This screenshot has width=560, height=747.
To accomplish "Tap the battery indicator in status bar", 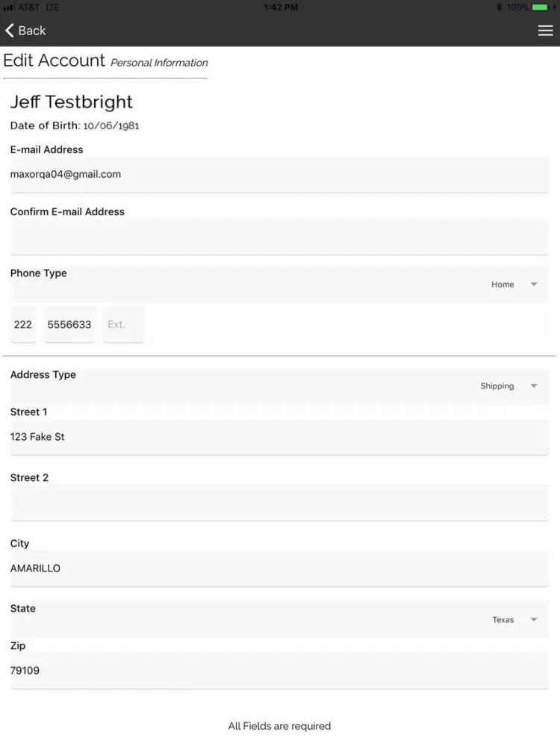I will click(540, 7).
